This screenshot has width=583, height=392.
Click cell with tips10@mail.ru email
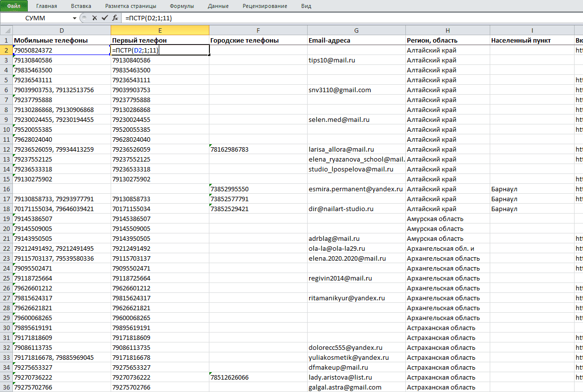pos(356,60)
